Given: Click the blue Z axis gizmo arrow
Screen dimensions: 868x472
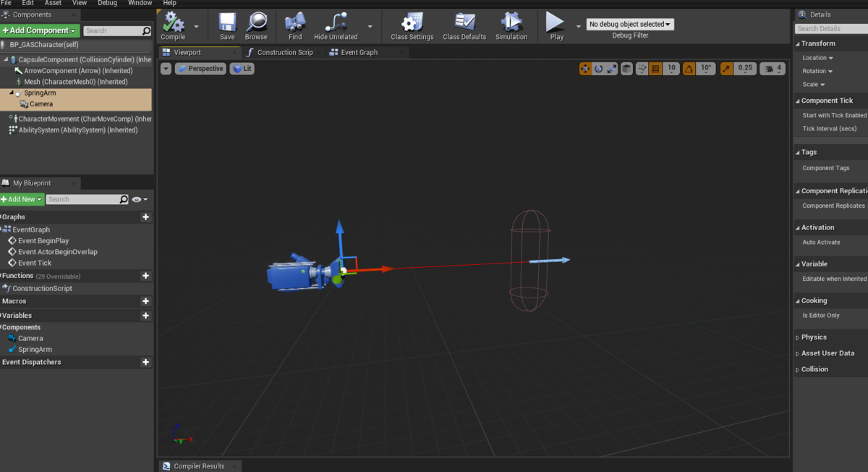Looking at the screenshot, I should click(x=340, y=240).
